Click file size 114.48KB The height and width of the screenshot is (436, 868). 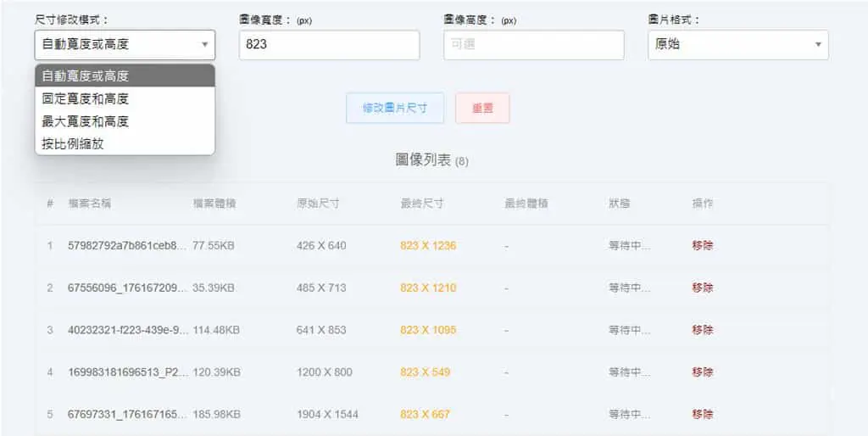pyautogui.click(x=216, y=330)
